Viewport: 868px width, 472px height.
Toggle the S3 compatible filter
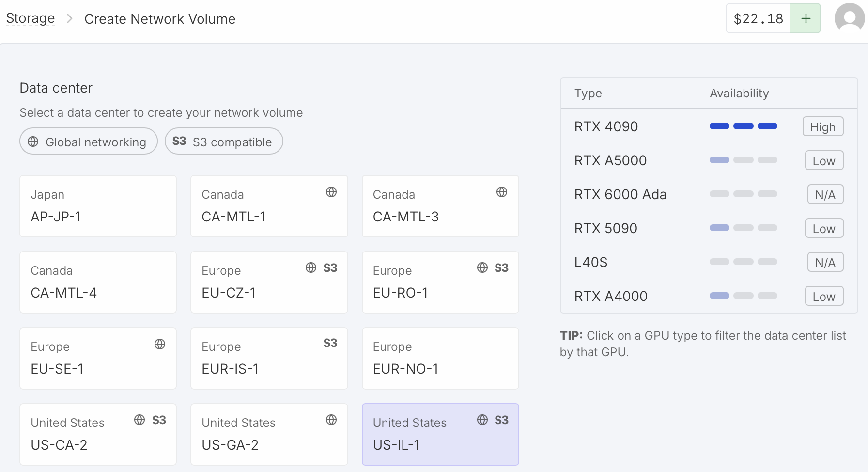[224, 142]
